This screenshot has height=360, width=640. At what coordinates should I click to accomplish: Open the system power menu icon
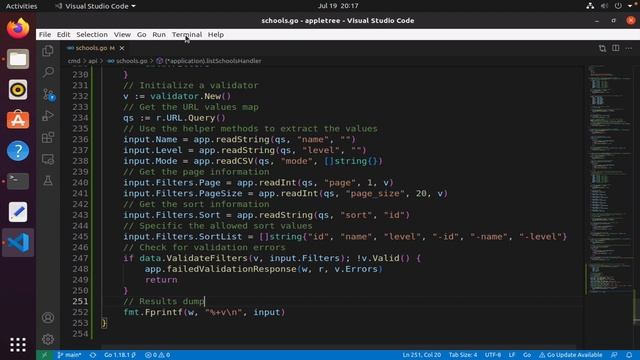point(618,6)
